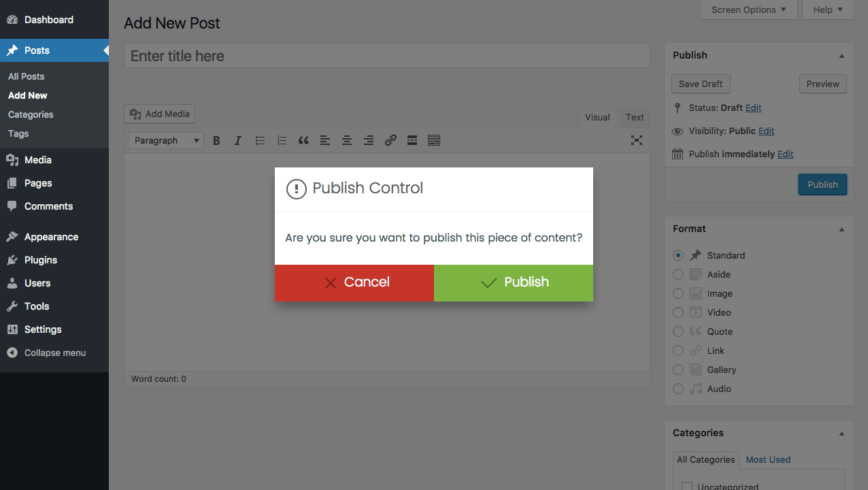The width and height of the screenshot is (868, 490).
Task: Click the Appearance brush icon
Action: 12,237
